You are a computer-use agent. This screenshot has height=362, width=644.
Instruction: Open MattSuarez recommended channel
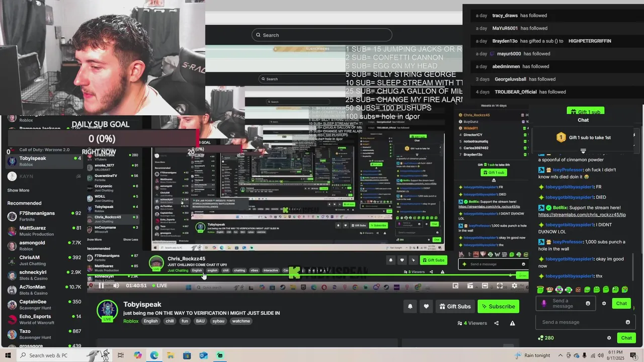point(44,231)
